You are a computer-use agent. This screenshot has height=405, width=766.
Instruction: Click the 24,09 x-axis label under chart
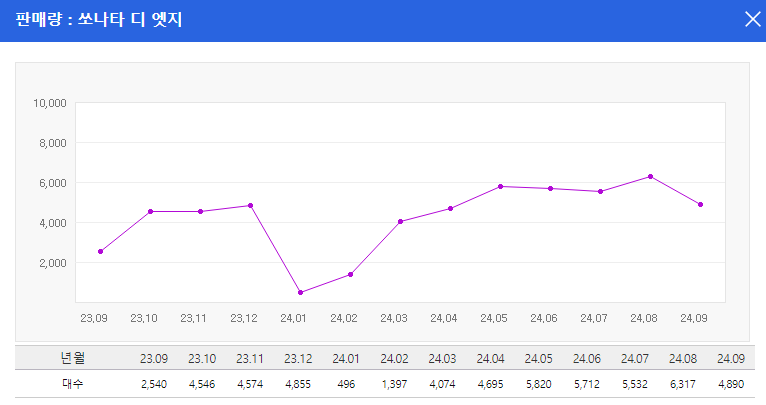tap(694, 318)
